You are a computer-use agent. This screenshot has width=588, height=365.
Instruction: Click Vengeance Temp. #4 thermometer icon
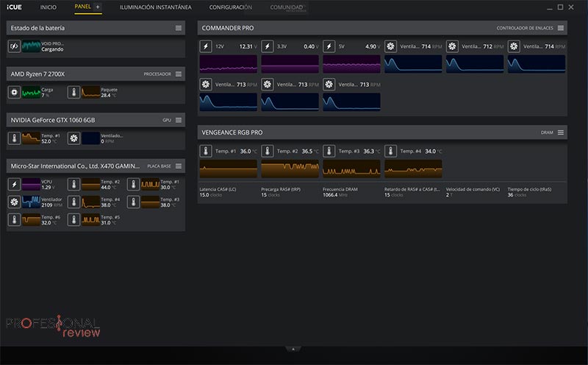click(390, 151)
